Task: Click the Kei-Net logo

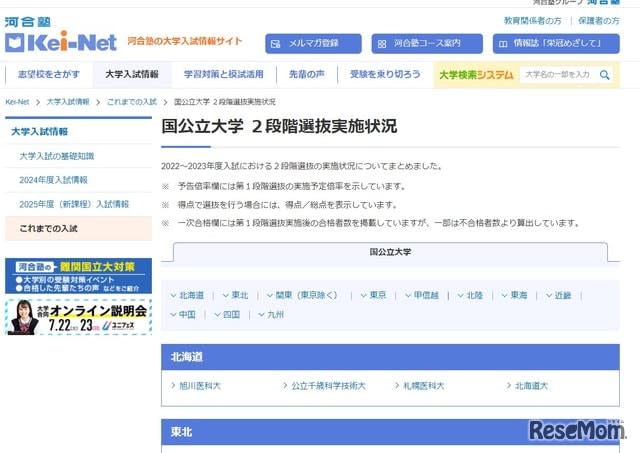Action: point(61,42)
